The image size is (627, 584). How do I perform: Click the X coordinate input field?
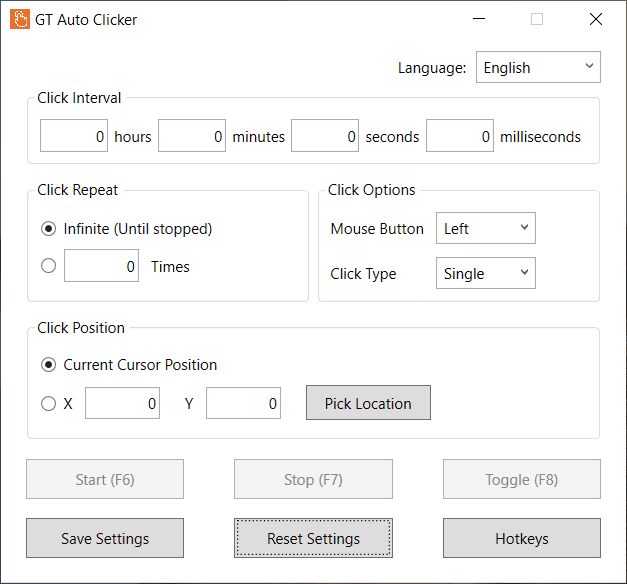coord(122,403)
